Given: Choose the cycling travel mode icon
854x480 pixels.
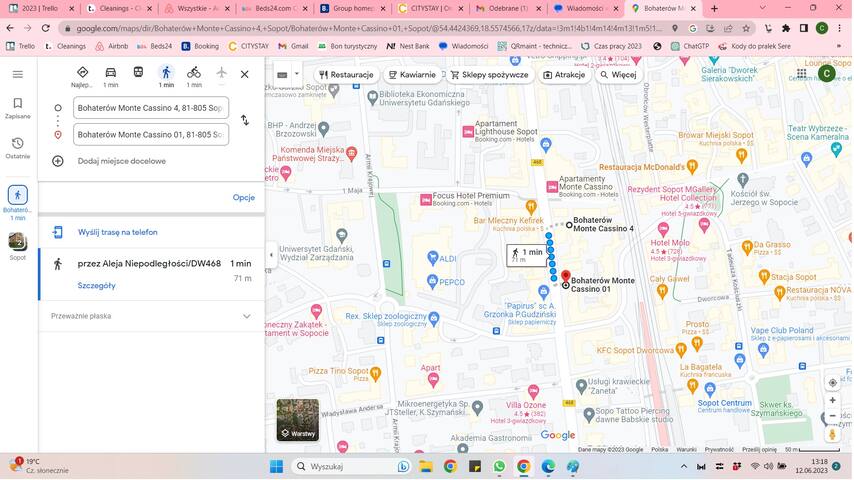Looking at the screenshot, I should (x=193, y=73).
